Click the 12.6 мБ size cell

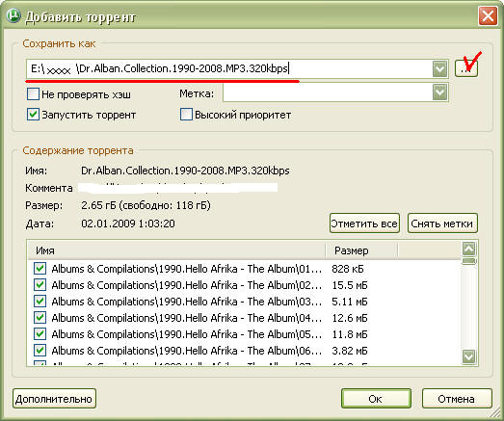(350, 318)
